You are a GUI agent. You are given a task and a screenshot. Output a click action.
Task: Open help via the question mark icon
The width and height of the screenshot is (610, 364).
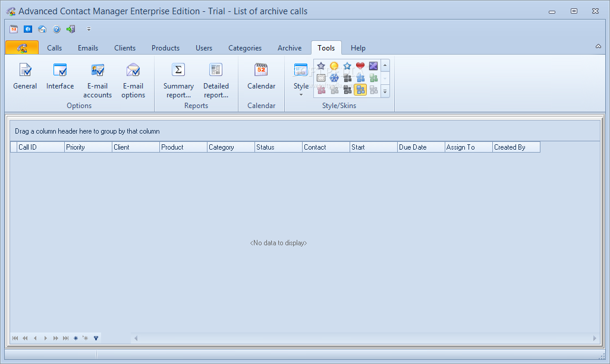[x=56, y=29]
